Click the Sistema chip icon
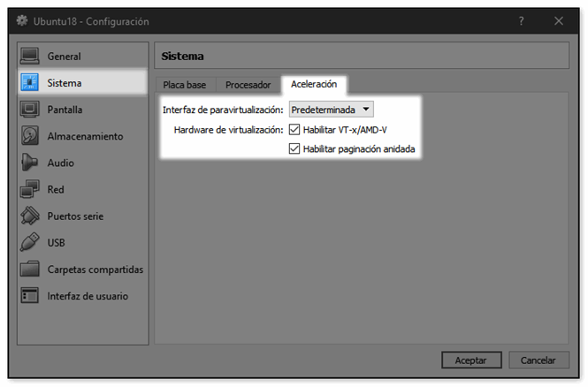The image size is (588, 387). (29, 83)
